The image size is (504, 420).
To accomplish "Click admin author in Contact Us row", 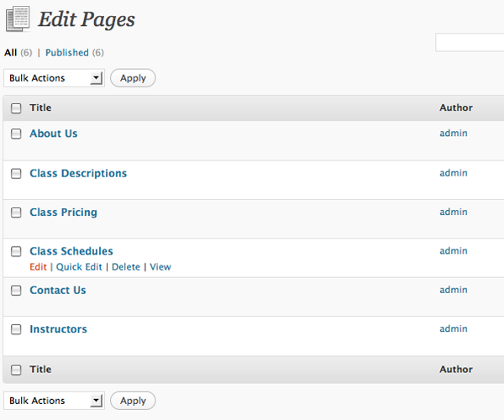I will point(454,290).
